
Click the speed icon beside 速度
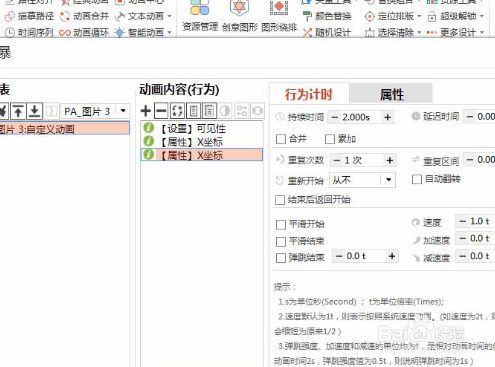[416, 222]
